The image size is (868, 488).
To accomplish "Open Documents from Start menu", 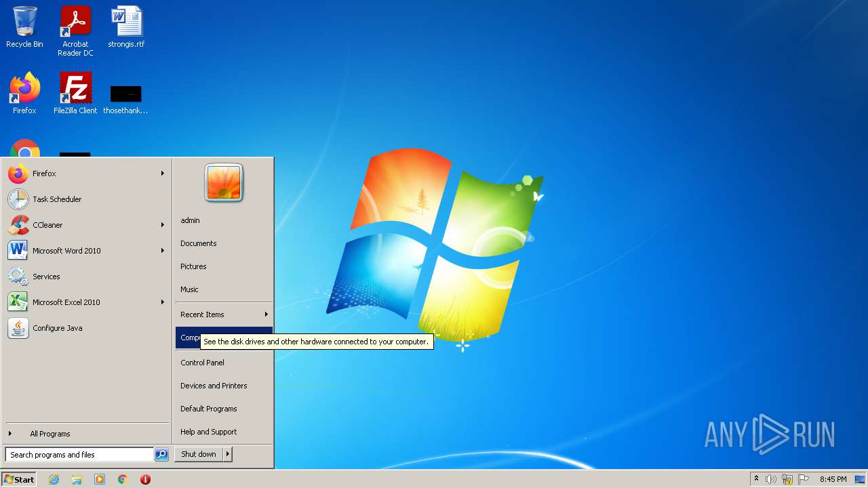I will click(224, 243).
